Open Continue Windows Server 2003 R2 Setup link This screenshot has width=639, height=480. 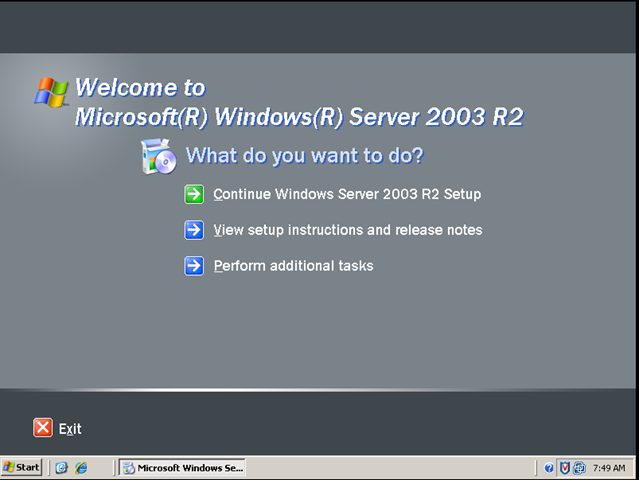[x=347, y=194]
